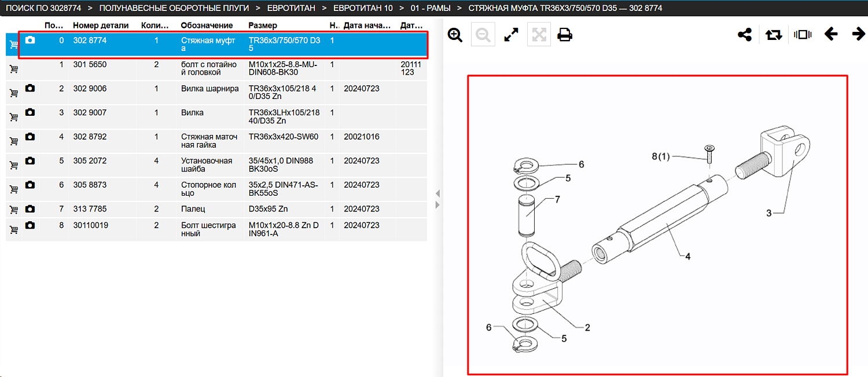Image resolution: width=868 pixels, height=377 pixels.
Task: Select row болт с потайной головкой
Action: pos(216,68)
